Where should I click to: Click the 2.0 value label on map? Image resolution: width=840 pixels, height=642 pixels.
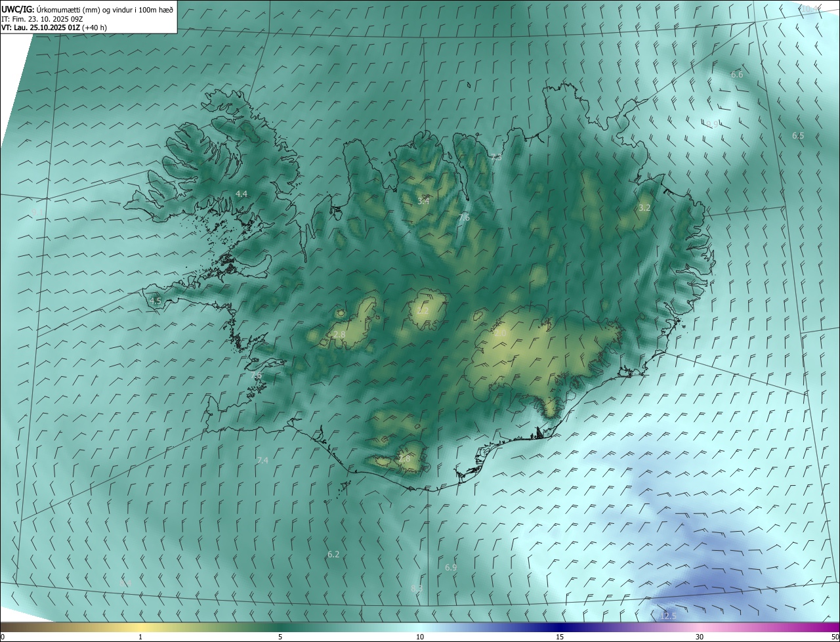tap(500, 334)
